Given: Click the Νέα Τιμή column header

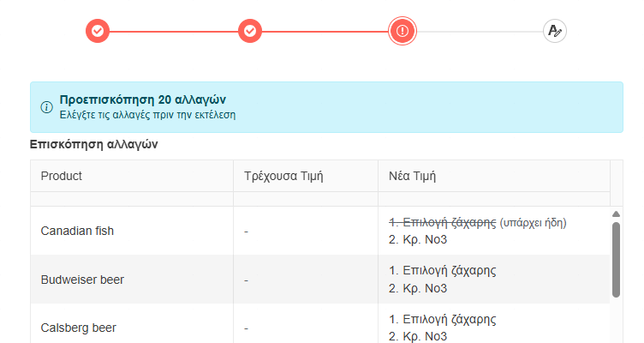Looking at the screenshot, I should point(414,176).
